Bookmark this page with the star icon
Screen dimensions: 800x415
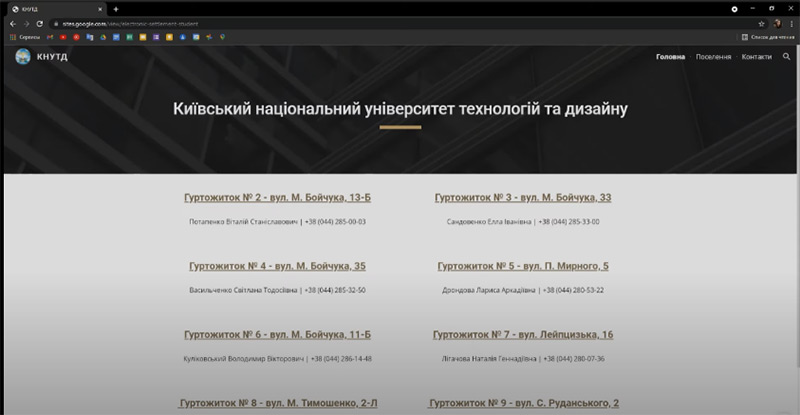click(x=761, y=23)
